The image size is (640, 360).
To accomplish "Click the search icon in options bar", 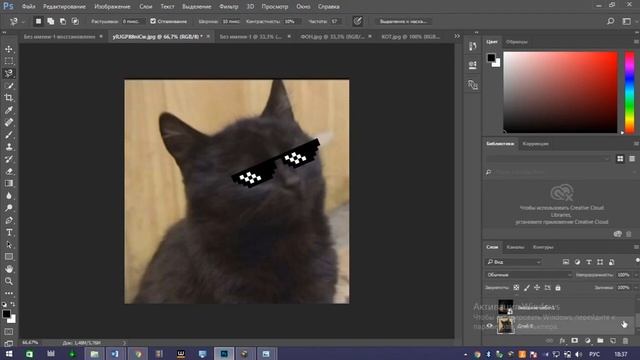I will point(611,21).
